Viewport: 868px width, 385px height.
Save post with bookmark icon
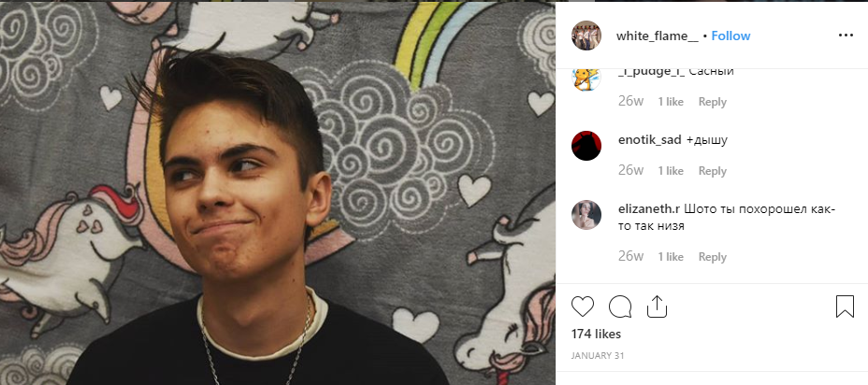tap(845, 307)
